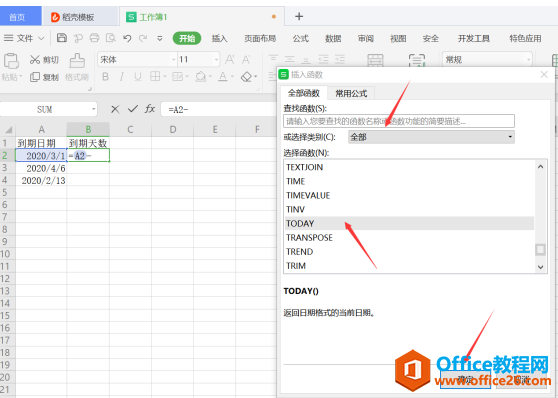Click the Font Color letter A icon
The width and height of the screenshot is (558, 398).
tap(223, 76)
